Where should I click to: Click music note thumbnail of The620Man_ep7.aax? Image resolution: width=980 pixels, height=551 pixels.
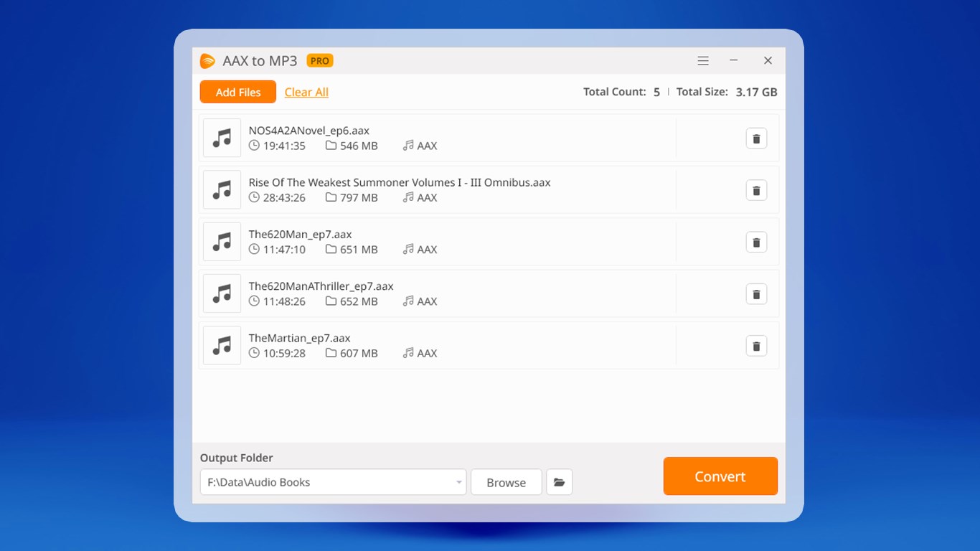[x=222, y=242]
